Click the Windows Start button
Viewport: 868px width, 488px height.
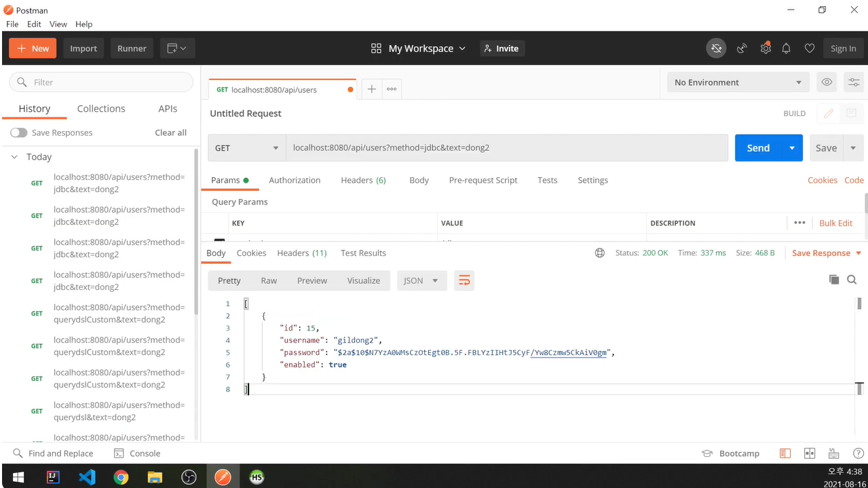pyautogui.click(x=18, y=477)
